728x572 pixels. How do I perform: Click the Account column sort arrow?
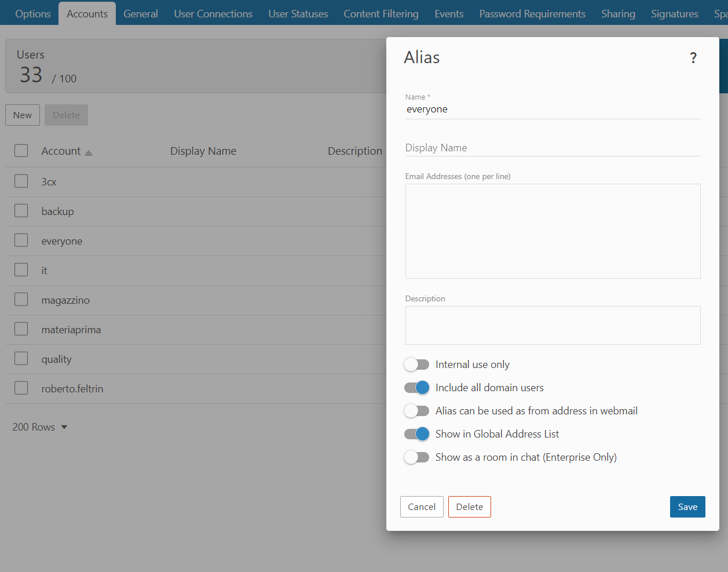[x=89, y=152]
